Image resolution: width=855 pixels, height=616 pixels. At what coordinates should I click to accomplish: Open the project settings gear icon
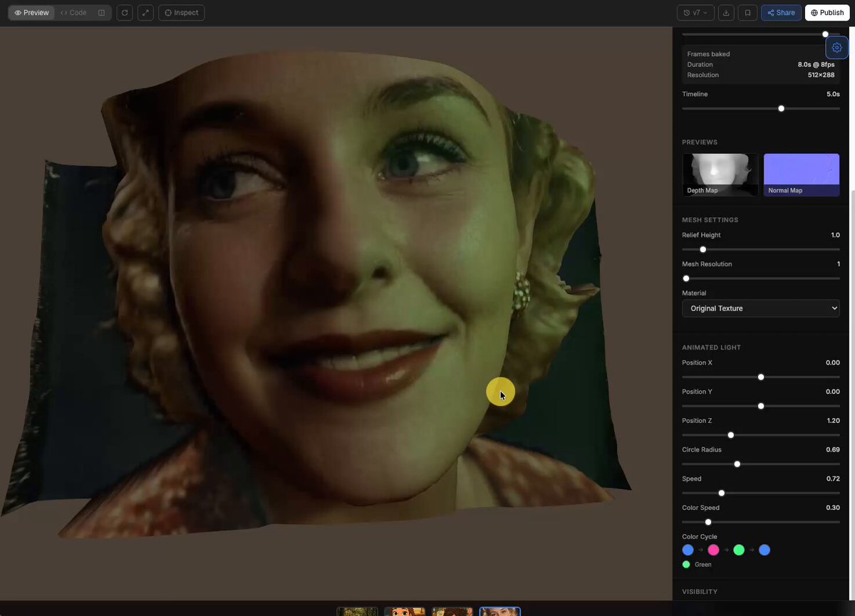coord(836,47)
